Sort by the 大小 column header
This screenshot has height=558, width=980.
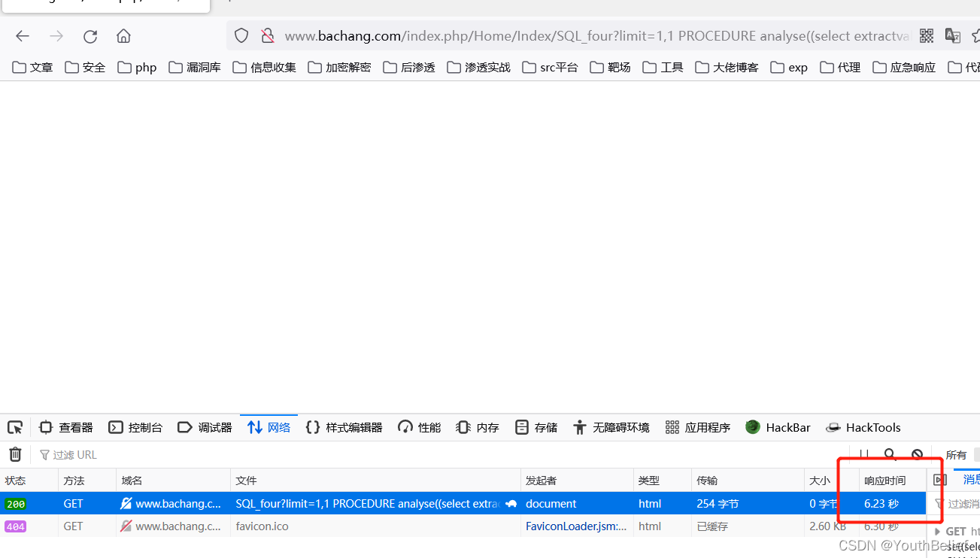pyautogui.click(x=831, y=481)
